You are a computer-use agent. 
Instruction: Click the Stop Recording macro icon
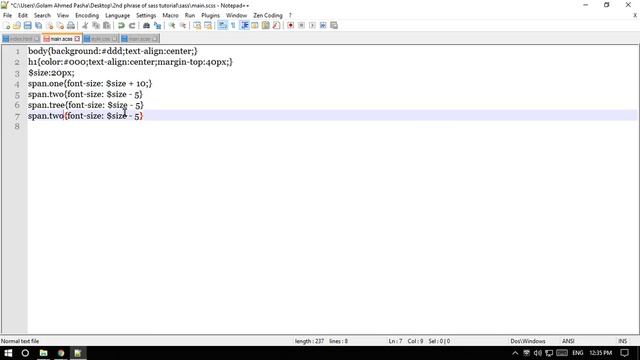click(301, 25)
